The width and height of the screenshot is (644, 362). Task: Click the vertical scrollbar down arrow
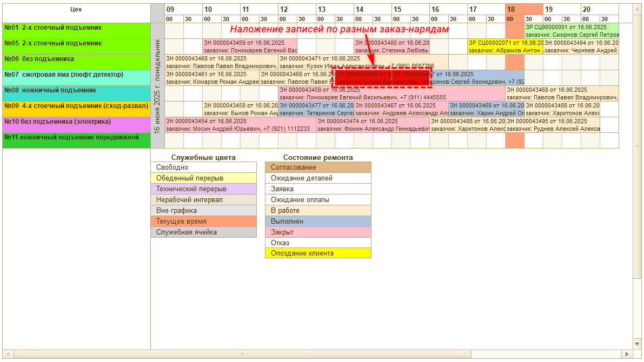(x=638, y=344)
